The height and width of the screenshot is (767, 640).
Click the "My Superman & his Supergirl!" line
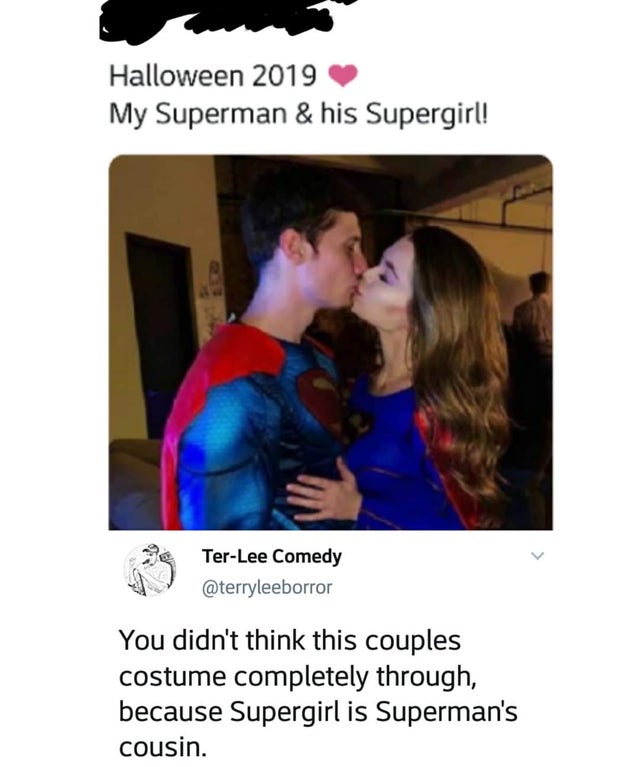tap(299, 114)
